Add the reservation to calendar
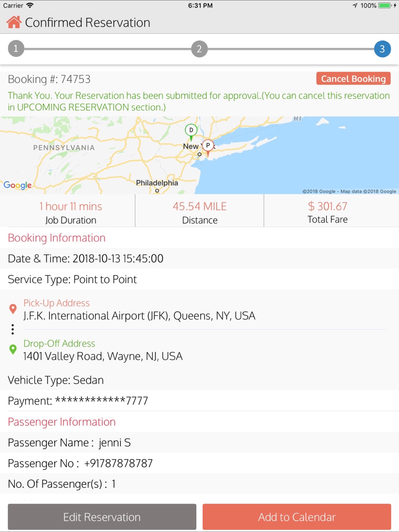Viewport: 399px width, 532px height. [297, 517]
